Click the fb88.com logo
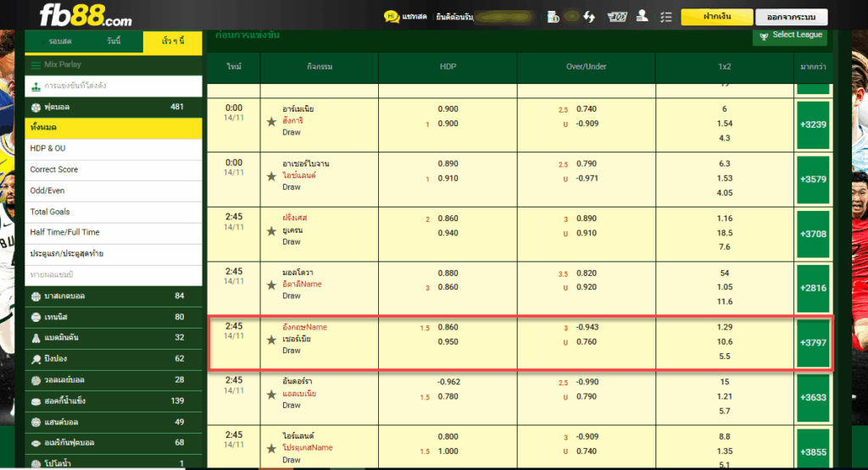Screen dimensions: 868x470 [x=86, y=15]
